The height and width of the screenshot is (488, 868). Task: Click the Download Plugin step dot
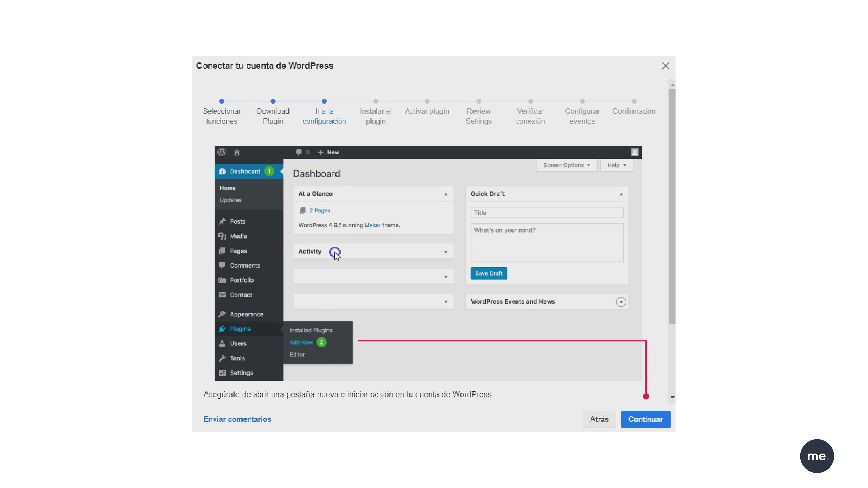point(273,101)
